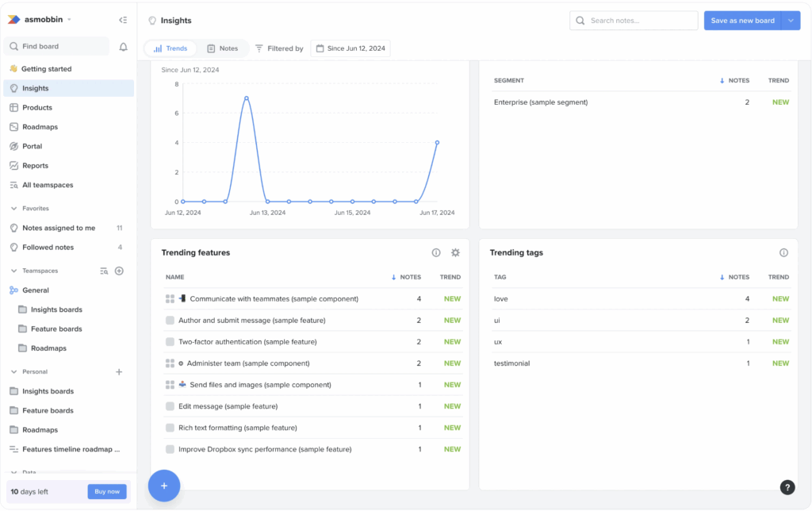Image resolution: width=812 pixels, height=511 pixels.
Task: Check the Two-factor authentication feature checkbox
Action: pos(170,341)
